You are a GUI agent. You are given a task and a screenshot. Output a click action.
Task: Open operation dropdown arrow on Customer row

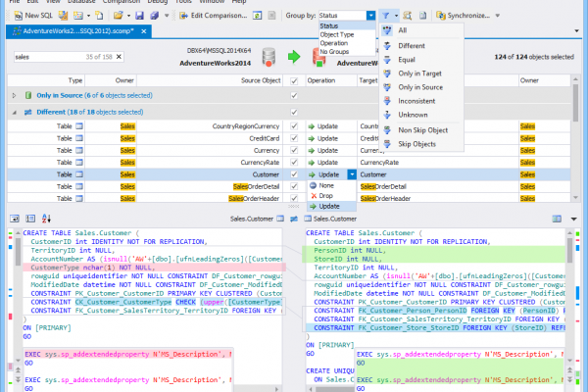point(351,172)
